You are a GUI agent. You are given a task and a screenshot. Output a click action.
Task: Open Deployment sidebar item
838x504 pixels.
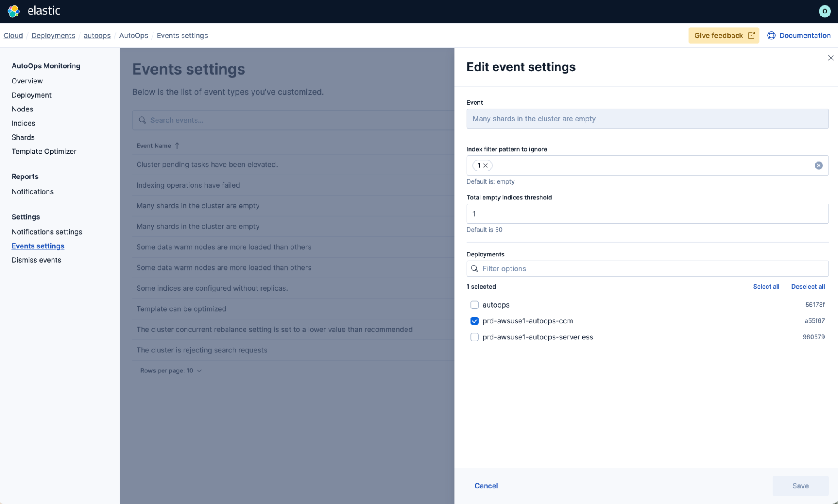(x=31, y=95)
